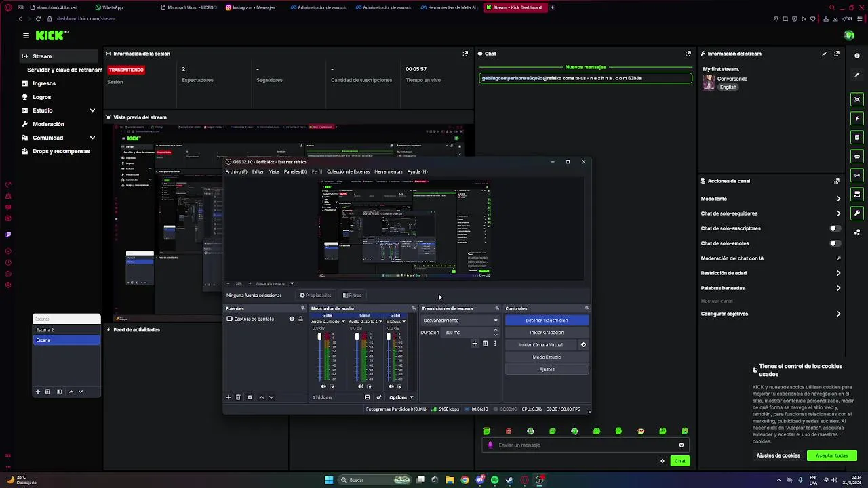Open chat settings gear near Chat button

663,461
